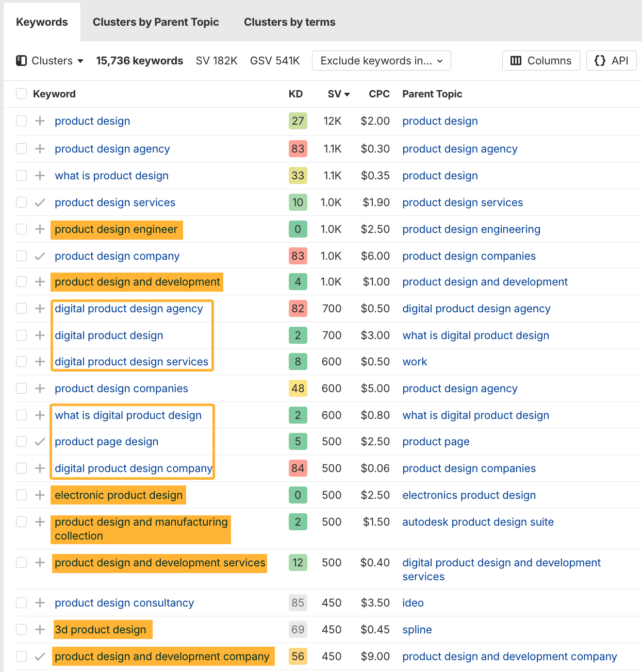Viewport: 642px width, 672px height.
Task: Switch to the Clusters by terms tab
Action: (289, 22)
